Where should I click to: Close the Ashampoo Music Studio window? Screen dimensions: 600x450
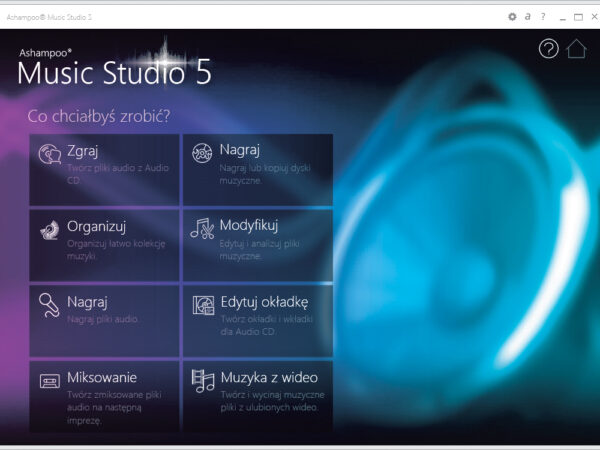pos(591,17)
